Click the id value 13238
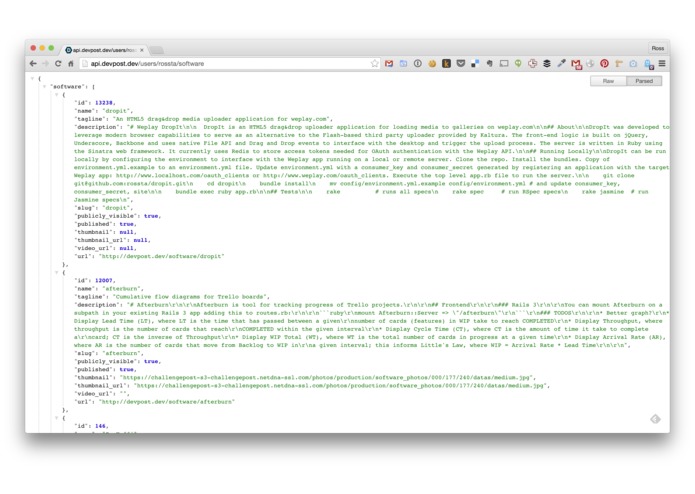 [x=104, y=103]
